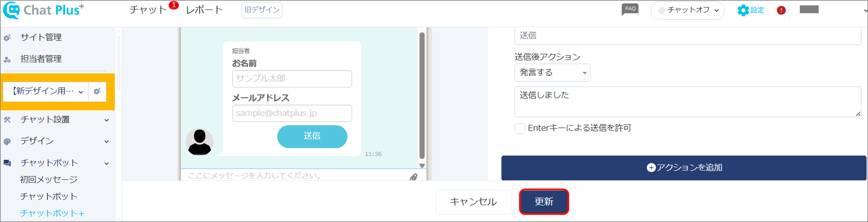The height and width of the screenshot is (222, 868).
Task: Click the chat preview vertical scrollbar
Action: pyautogui.click(x=422, y=96)
